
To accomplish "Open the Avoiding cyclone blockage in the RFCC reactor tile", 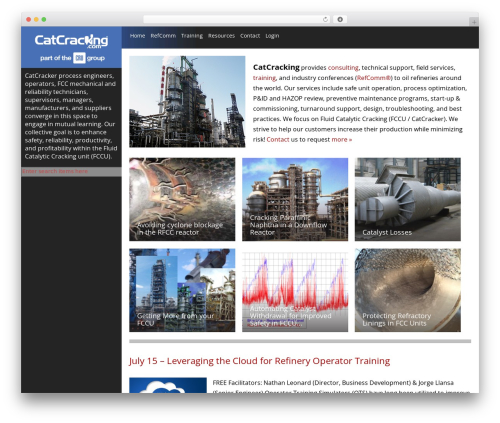I will (182, 199).
